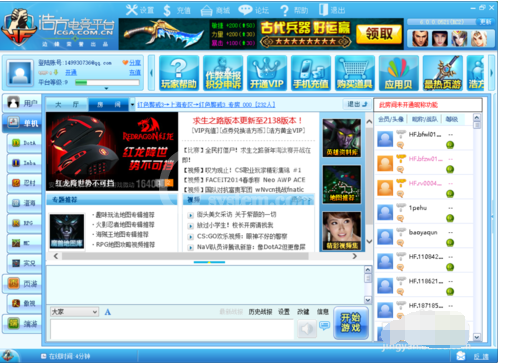Click inside the chat message input box
The width and height of the screenshot is (511, 363).
[172, 329]
